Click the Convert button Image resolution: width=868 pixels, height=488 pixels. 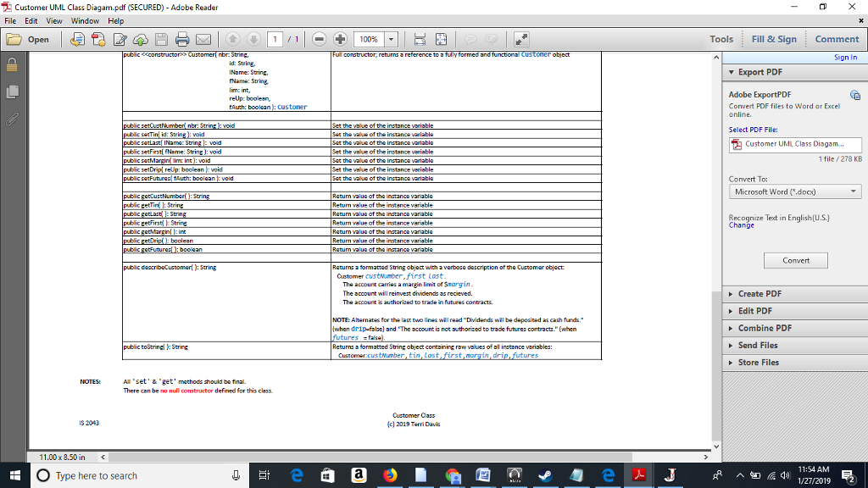[795, 261]
